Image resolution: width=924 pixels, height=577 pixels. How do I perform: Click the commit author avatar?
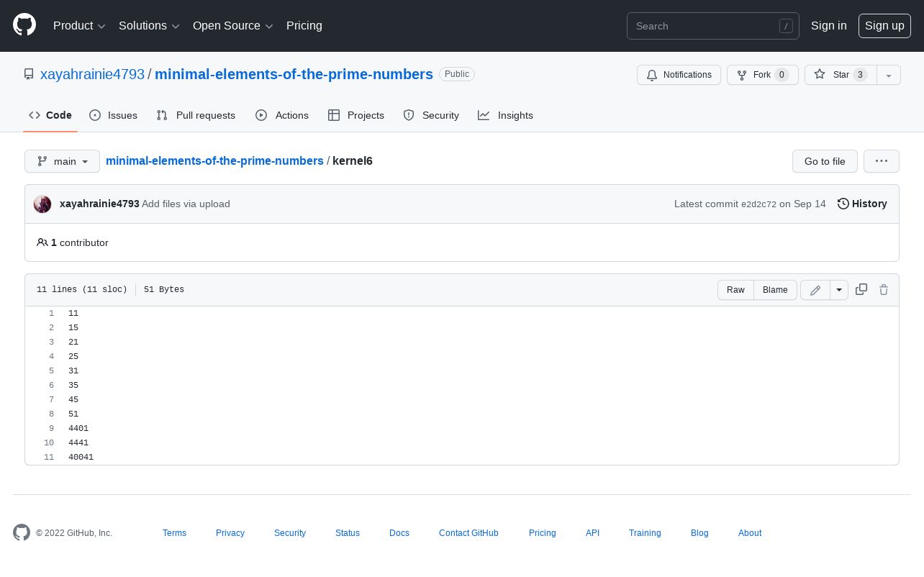tap(42, 204)
